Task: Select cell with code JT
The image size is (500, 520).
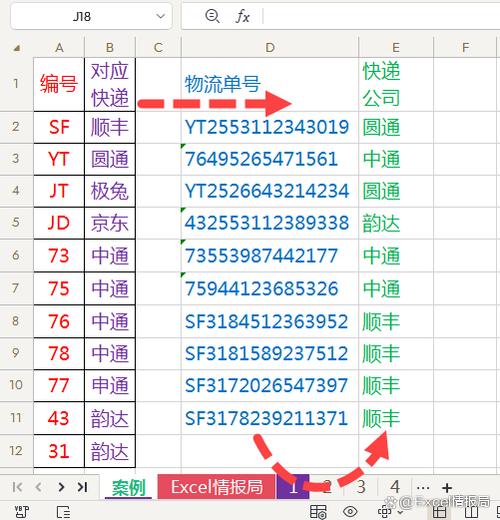Action: [59, 191]
